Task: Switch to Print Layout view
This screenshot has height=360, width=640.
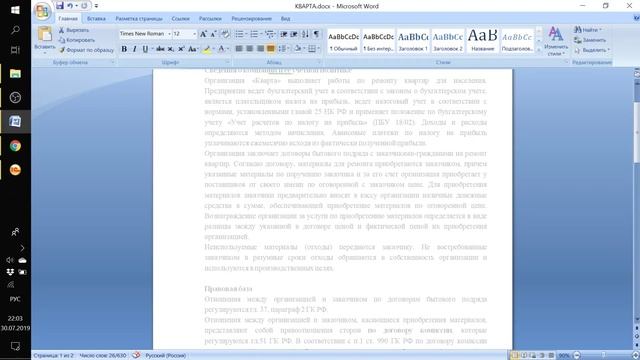Action: (x=515, y=356)
